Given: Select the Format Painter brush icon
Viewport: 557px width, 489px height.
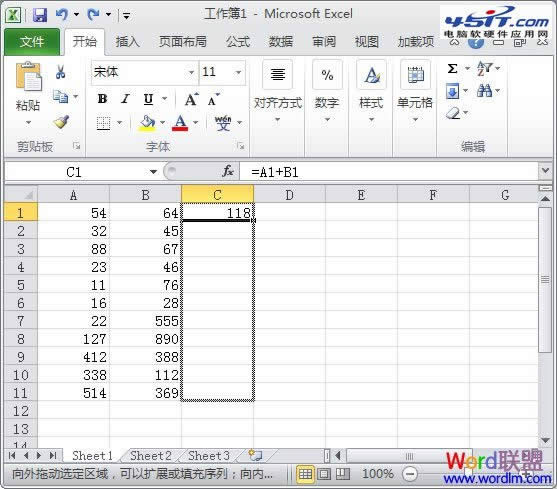Looking at the screenshot, I should tap(61, 122).
